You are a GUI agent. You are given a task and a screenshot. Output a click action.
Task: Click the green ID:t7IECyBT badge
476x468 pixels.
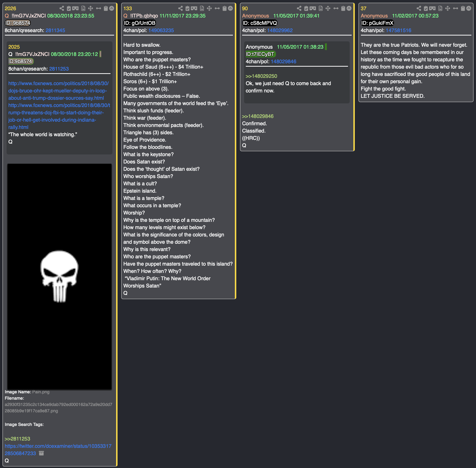click(260, 54)
